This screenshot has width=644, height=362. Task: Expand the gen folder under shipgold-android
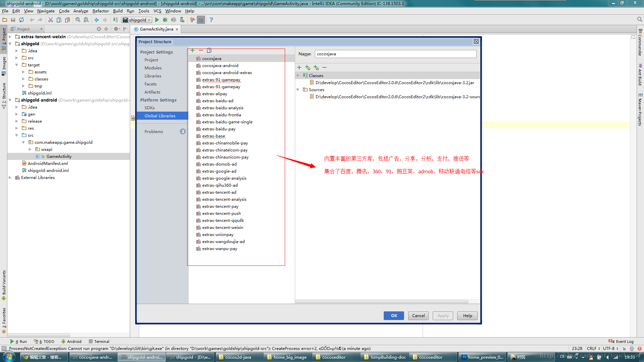pos(17,114)
